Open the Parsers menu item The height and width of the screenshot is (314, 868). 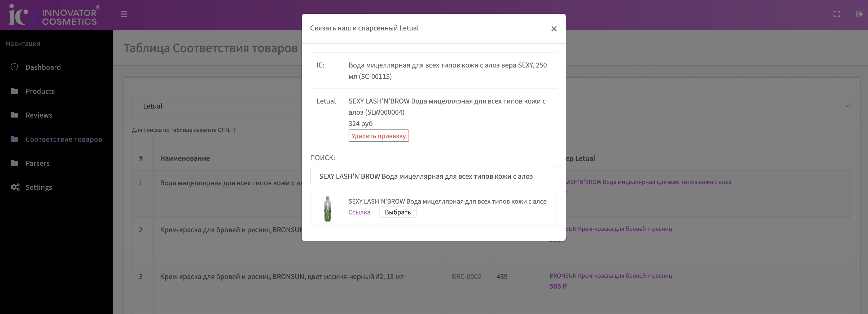click(x=37, y=163)
